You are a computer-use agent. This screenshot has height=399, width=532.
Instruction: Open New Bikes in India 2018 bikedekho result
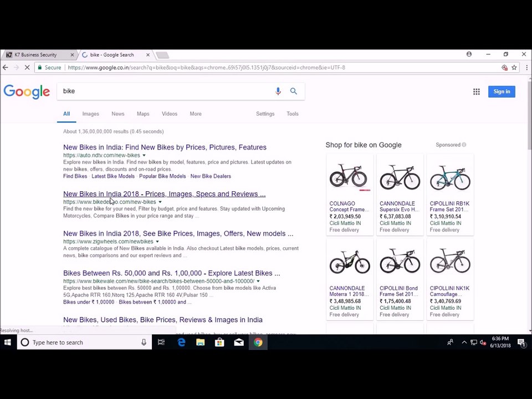point(164,194)
